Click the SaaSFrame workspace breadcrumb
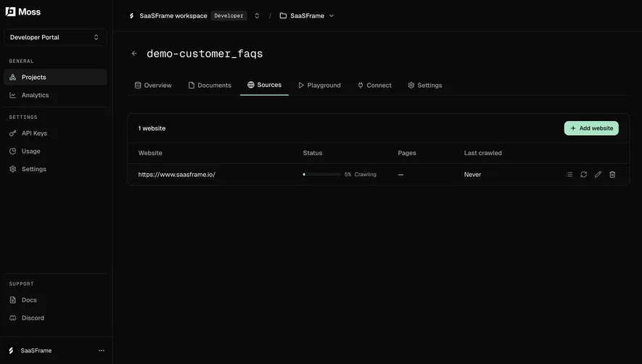Screen dimensions: 642x364 point(173,16)
